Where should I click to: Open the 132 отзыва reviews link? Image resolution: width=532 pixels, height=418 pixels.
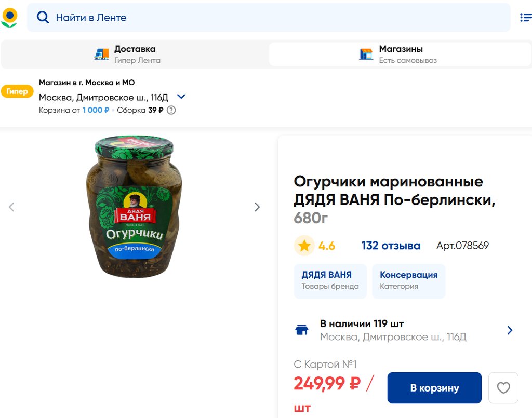pos(391,246)
